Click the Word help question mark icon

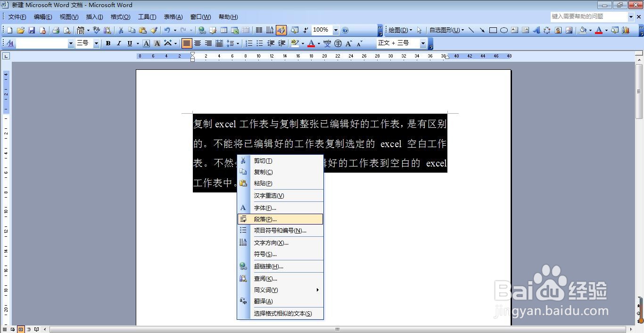click(x=345, y=30)
